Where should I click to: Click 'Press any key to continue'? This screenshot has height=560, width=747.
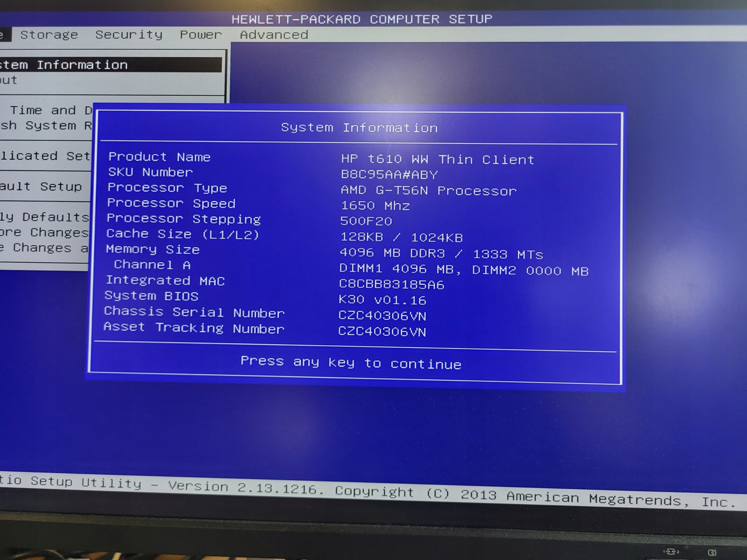pyautogui.click(x=351, y=362)
